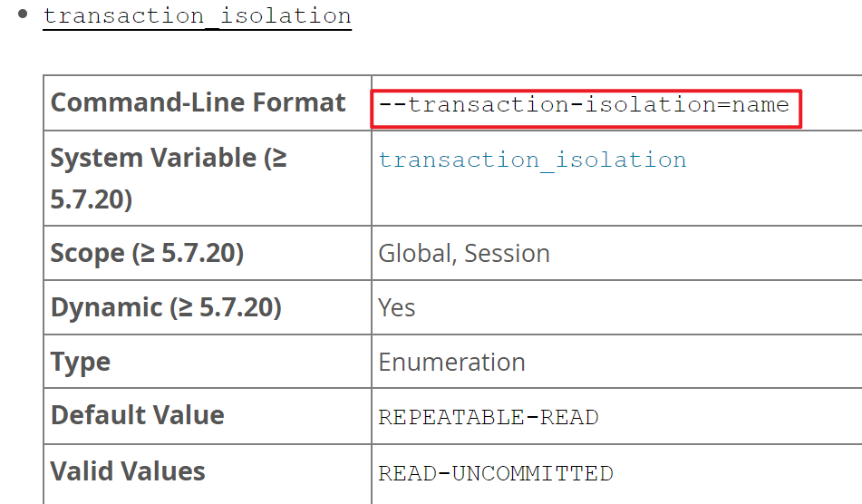Click the --transaction-isolation option text
Image resolution: width=862 pixels, height=504 pixels.
[x=547, y=104]
